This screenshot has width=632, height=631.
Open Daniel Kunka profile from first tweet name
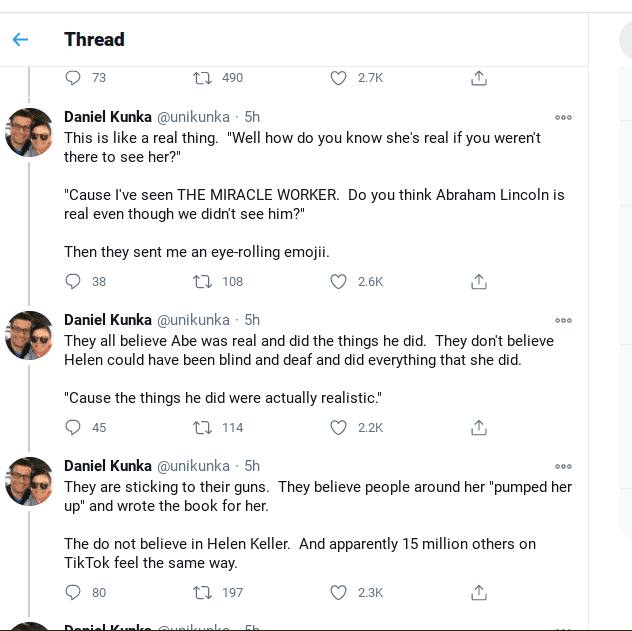tap(108, 117)
